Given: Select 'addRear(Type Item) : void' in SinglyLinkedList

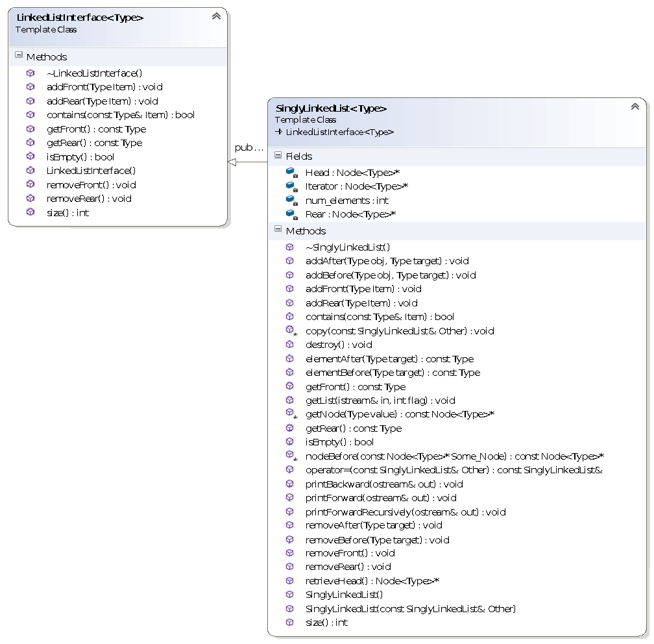Looking at the screenshot, I should tap(361, 303).
